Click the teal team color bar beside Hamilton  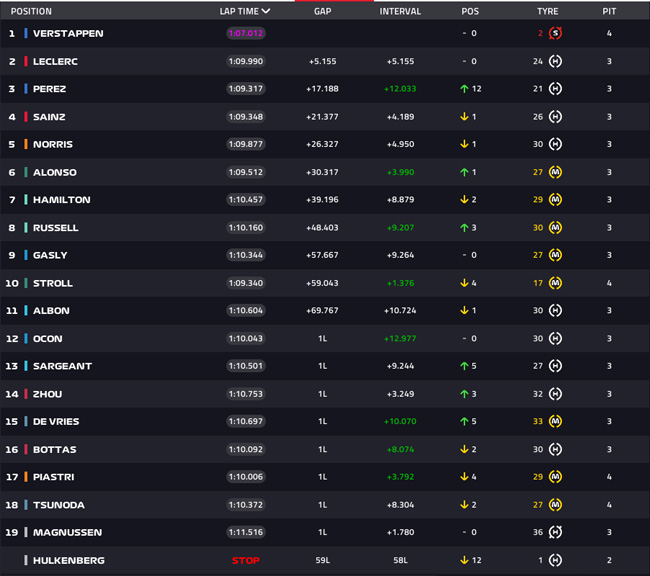[x=26, y=200]
